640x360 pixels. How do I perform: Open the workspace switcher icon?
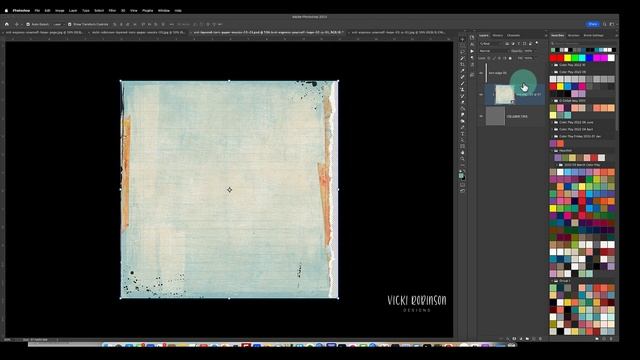coord(612,24)
